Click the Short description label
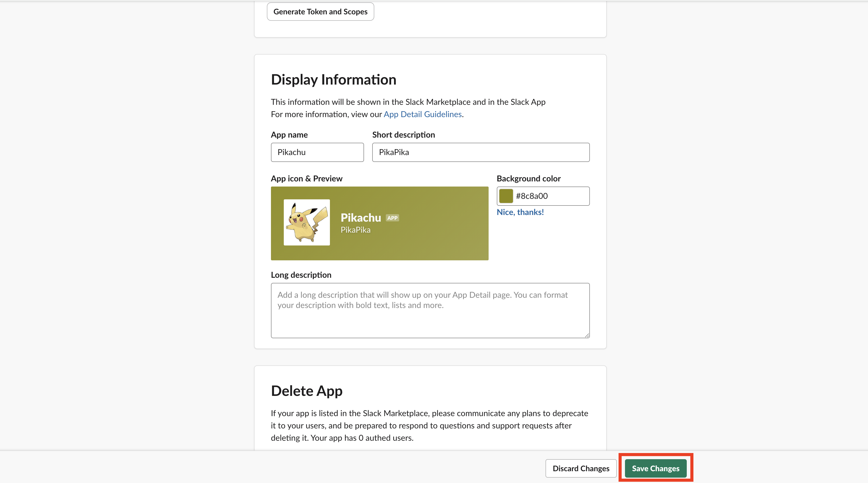This screenshot has width=868, height=483. [x=403, y=135]
